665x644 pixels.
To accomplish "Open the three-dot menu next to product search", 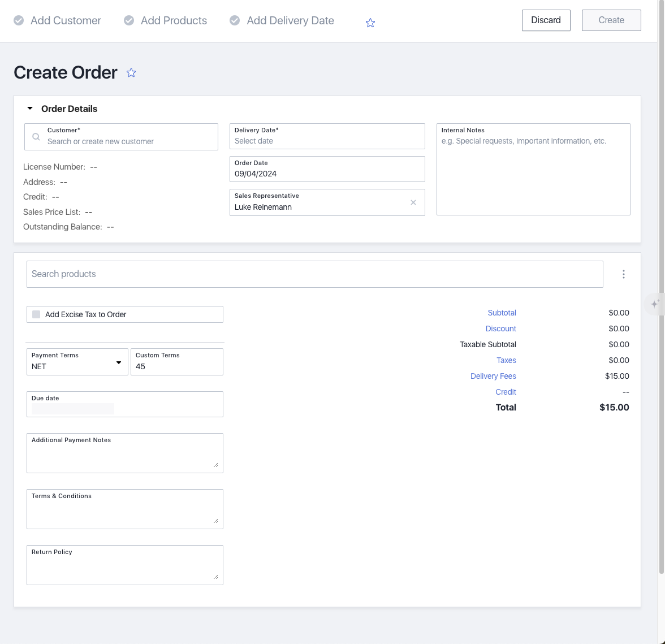I will pos(623,274).
